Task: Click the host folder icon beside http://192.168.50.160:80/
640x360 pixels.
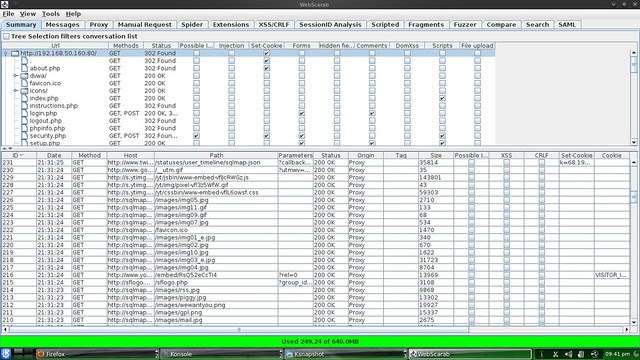Action: 15,53
